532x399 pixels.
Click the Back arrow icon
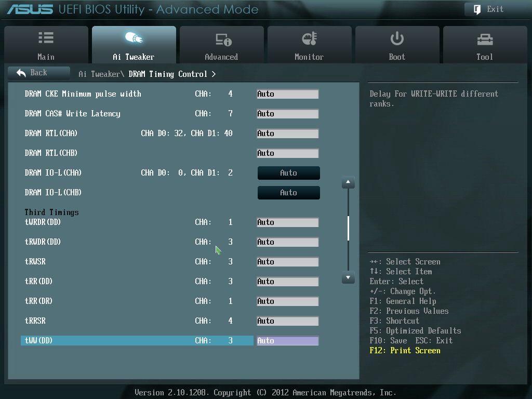21,73
